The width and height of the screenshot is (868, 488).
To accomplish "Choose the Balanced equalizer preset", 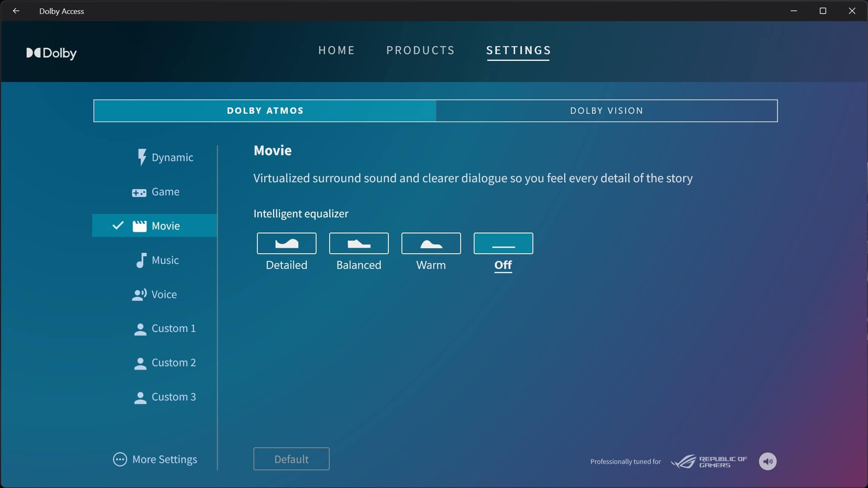I will click(359, 243).
